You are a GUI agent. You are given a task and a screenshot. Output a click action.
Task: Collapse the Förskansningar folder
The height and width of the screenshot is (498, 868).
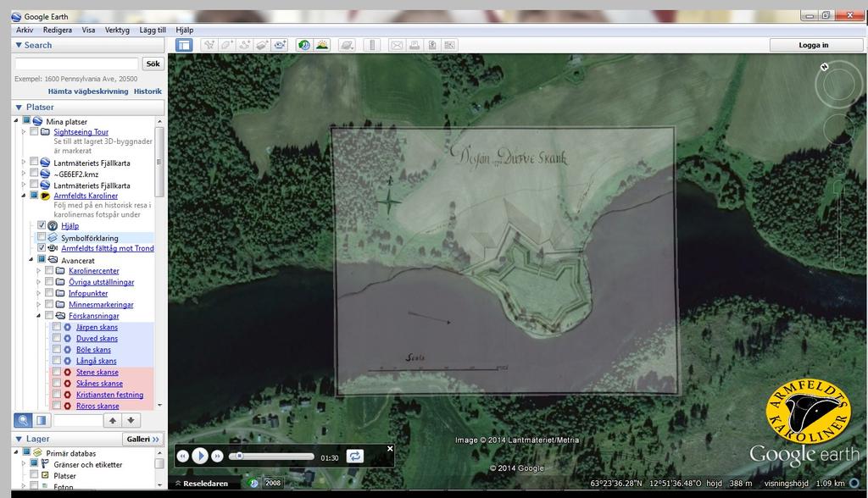[39, 316]
